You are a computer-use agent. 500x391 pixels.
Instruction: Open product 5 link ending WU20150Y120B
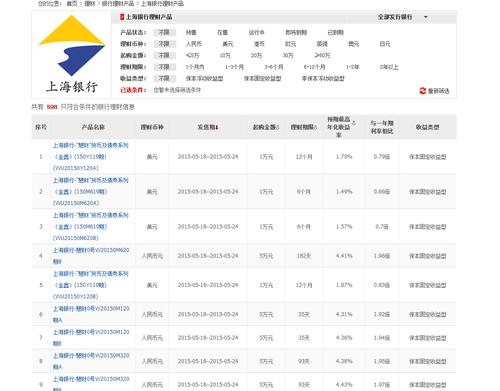[x=90, y=285]
